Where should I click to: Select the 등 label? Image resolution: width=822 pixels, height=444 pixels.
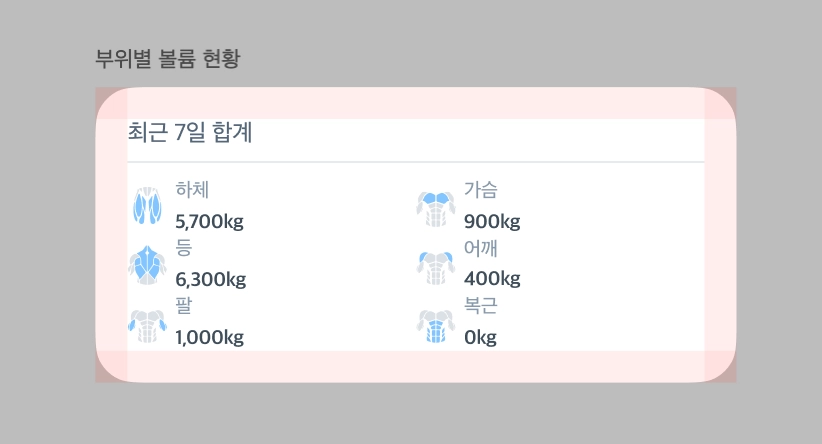(184, 246)
